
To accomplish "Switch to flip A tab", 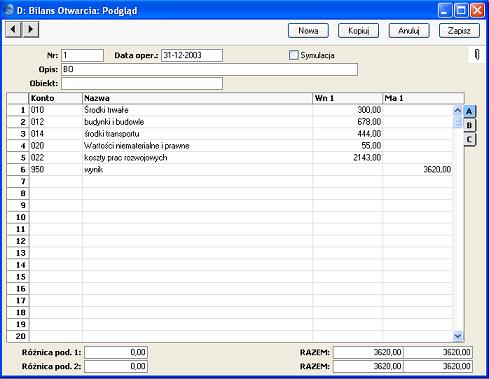I will [469, 111].
